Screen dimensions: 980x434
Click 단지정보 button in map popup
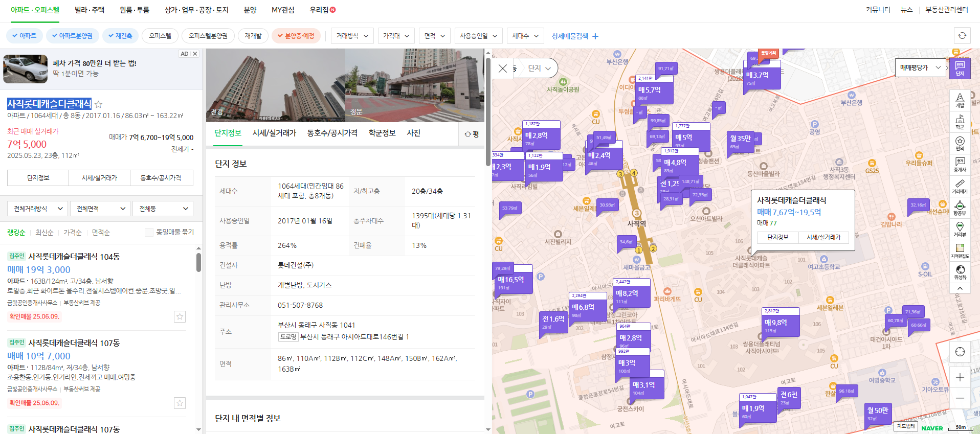(777, 237)
